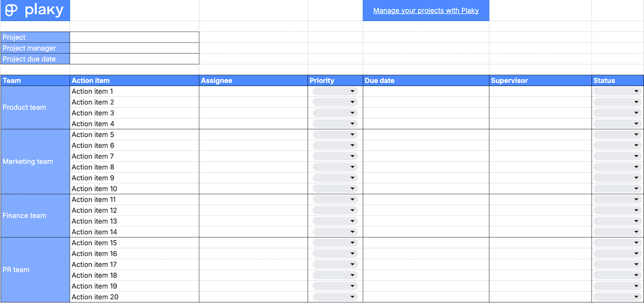Image resolution: width=644 pixels, height=303 pixels.
Task: Select the Assignee cell for Action item 3
Action: pos(253,113)
